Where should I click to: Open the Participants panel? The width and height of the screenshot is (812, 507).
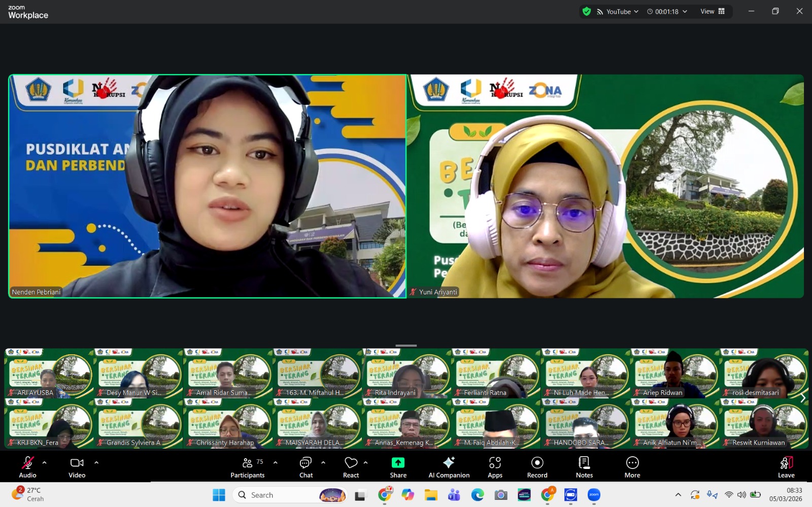247,467
